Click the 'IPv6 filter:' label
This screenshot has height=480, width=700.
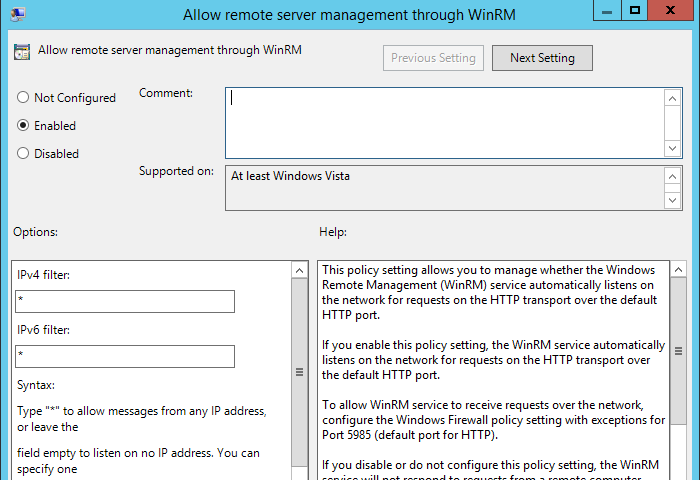click(43, 330)
